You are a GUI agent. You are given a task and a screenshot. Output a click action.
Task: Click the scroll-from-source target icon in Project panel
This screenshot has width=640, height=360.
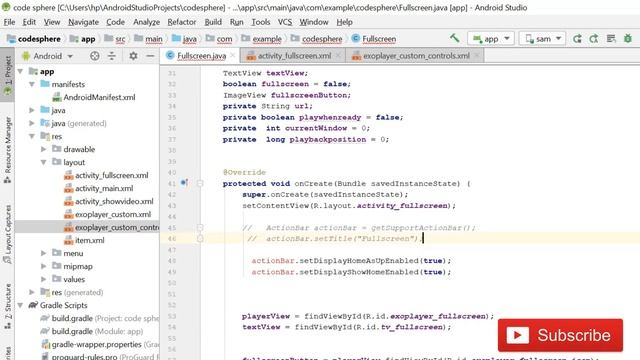tap(95, 56)
